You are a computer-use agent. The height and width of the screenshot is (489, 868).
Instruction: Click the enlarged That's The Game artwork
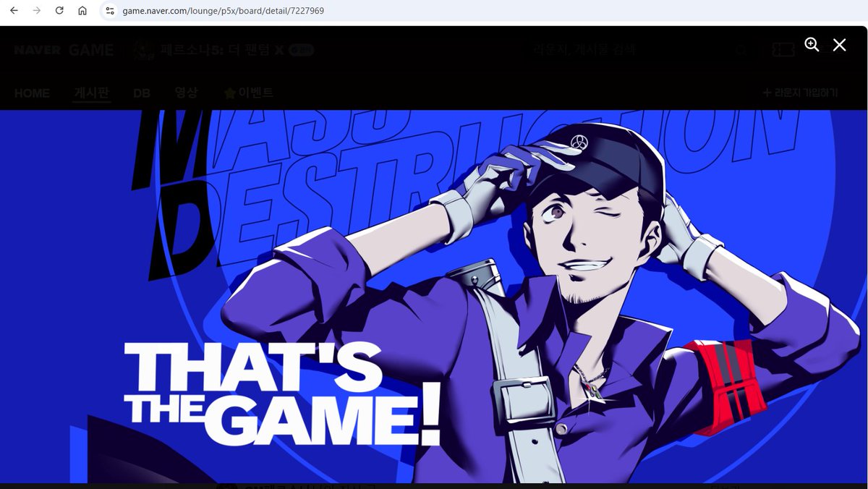434,296
